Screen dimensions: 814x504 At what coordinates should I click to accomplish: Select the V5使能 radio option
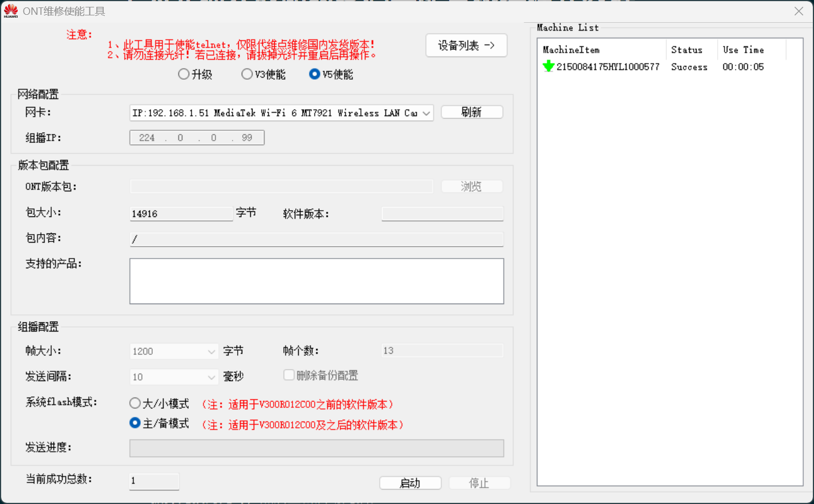point(314,74)
